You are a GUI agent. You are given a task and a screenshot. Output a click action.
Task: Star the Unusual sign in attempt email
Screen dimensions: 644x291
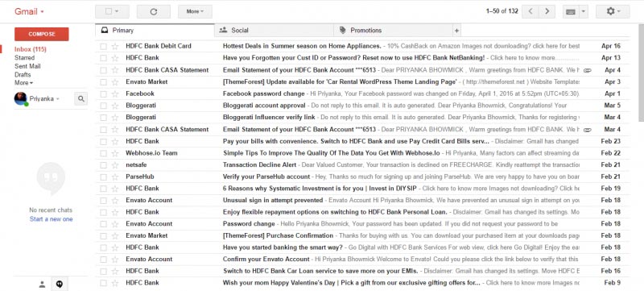(115, 201)
